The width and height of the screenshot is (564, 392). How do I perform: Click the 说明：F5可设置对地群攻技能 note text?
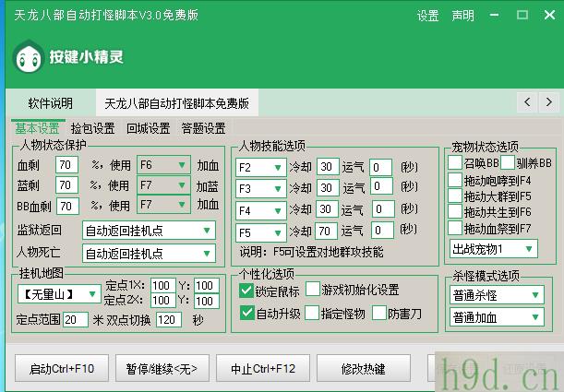[x=311, y=252]
